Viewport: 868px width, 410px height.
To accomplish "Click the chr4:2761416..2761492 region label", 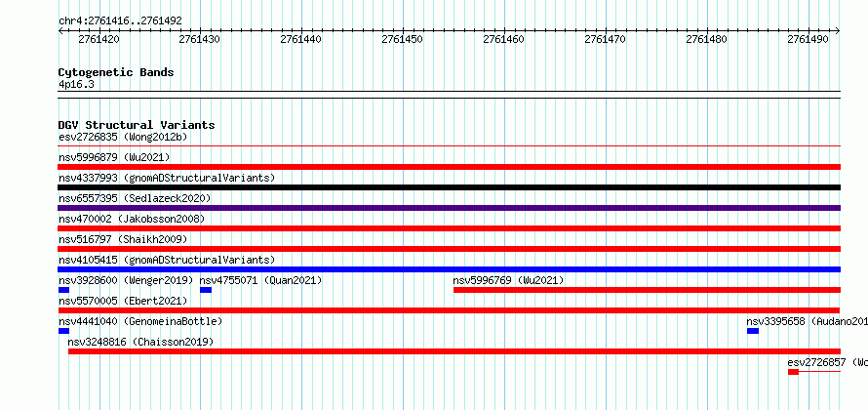I will 120,21.
